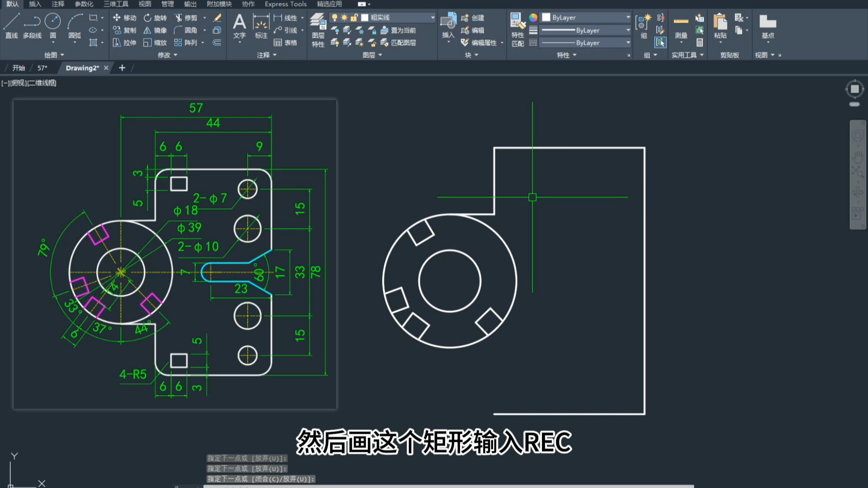
Task: Toggle layer on/off lightbulb icon
Action: point(335,18)
